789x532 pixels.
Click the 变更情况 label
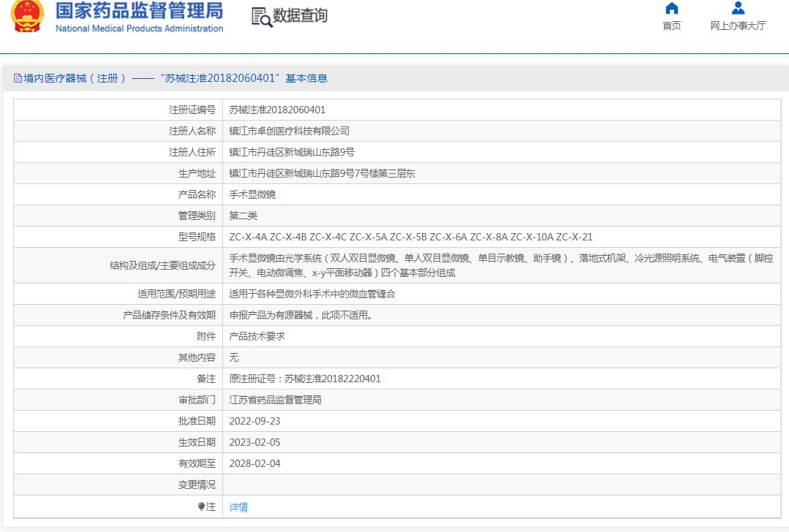coord(197,484)
